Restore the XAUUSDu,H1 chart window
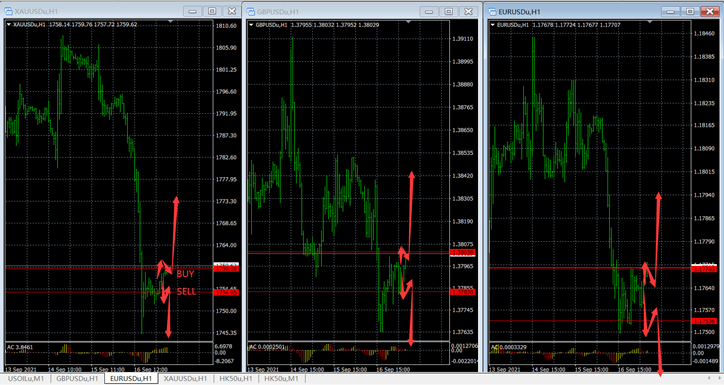This screenshot has height=385, width=724. tap(212, 11)
